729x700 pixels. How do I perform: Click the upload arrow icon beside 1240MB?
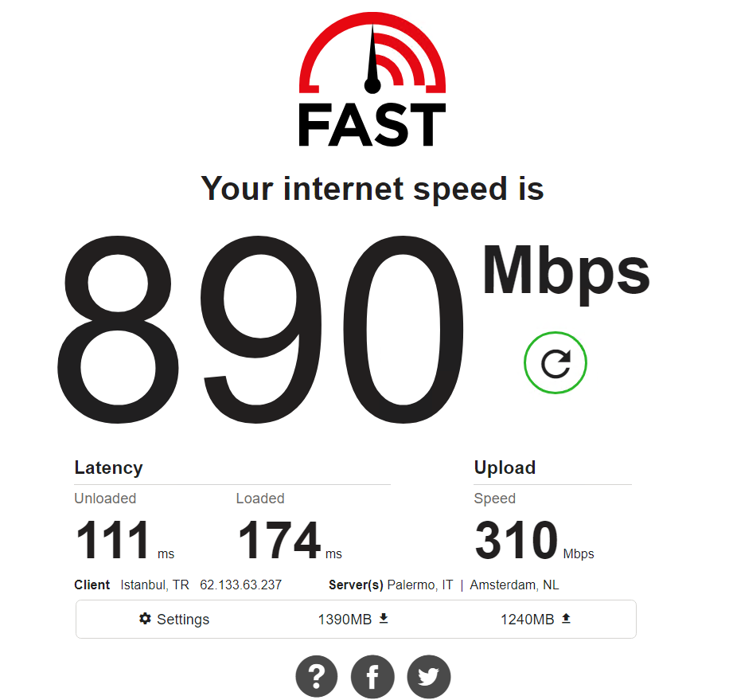tap(566, 619)
